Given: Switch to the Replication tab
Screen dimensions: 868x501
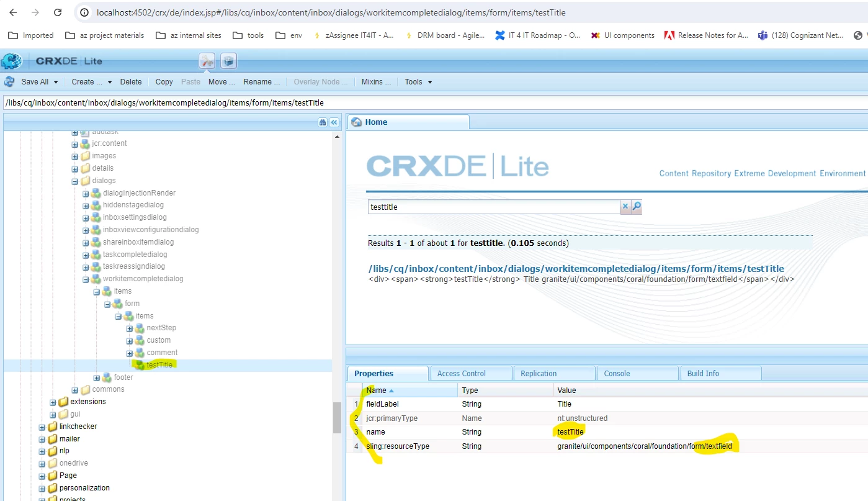Looking at the screenshot, I should pos(554,373).
